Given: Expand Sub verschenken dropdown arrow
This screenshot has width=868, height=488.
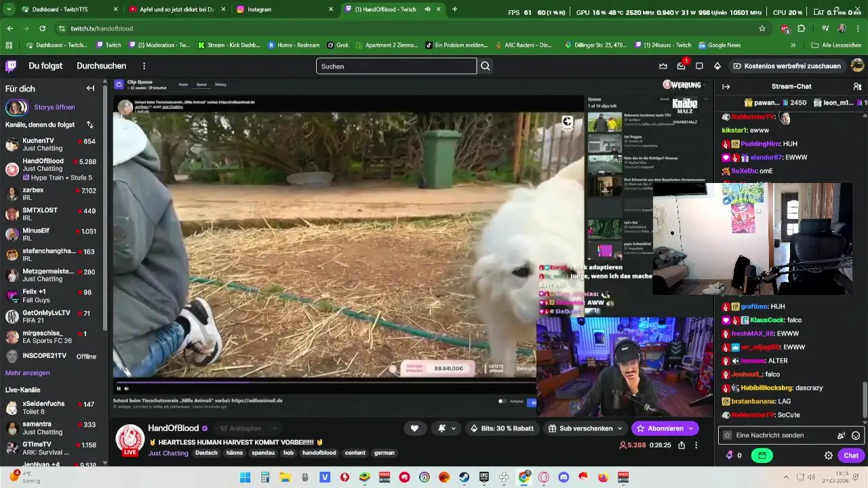Looking at the screenshot, I should point(620,428).
